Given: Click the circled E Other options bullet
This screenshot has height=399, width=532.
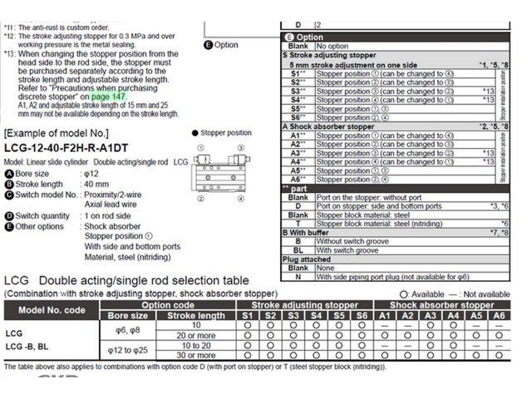Looking at the screenshot, I should click(9, 227).
